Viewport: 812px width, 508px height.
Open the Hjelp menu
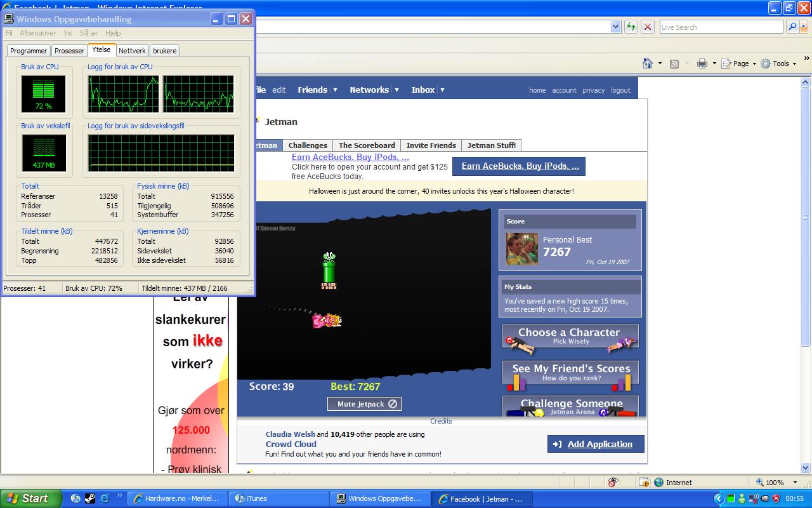tap(113, 33)
